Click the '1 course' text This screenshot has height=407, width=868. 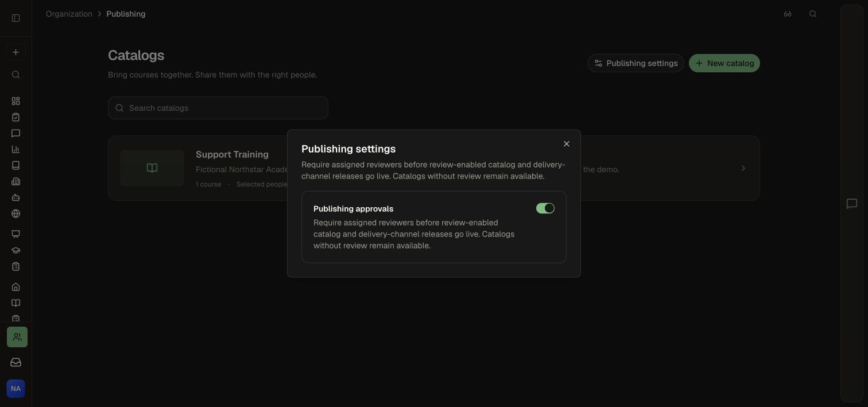point(208,184)
